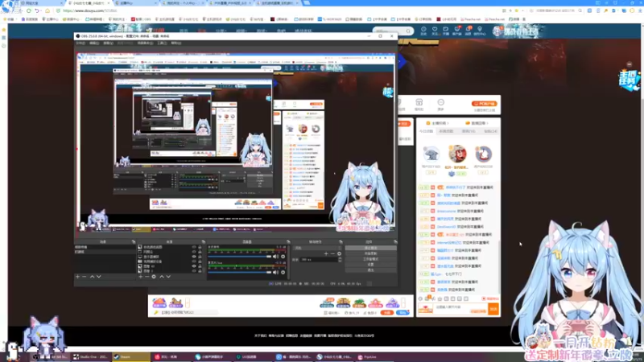
Task: Toggle visibility eye of fifth source row
Action: [194, 266]
